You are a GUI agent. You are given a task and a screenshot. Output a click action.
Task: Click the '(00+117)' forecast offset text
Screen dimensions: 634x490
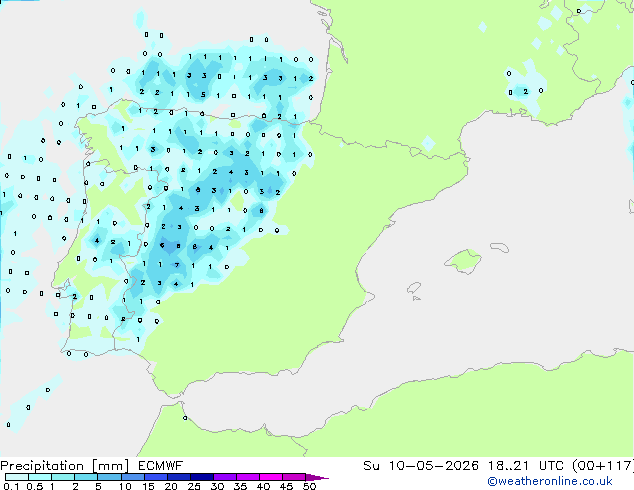(603, 466)
